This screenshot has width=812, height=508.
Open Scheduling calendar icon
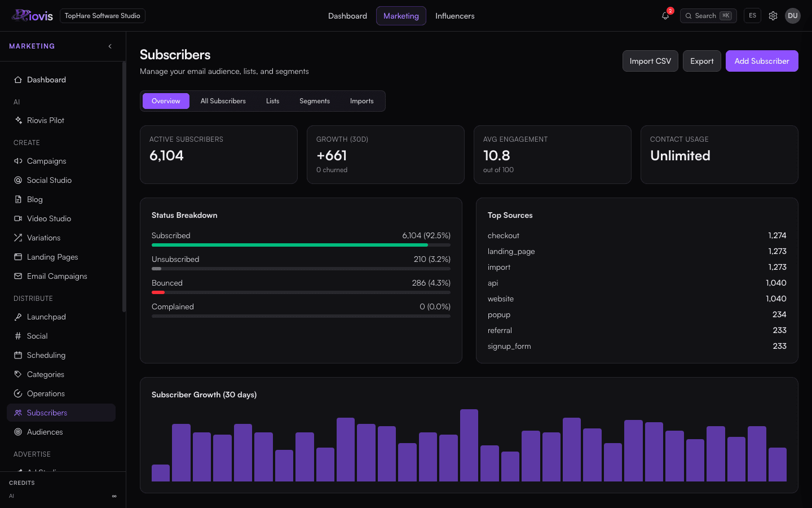[x=18, y=355]
